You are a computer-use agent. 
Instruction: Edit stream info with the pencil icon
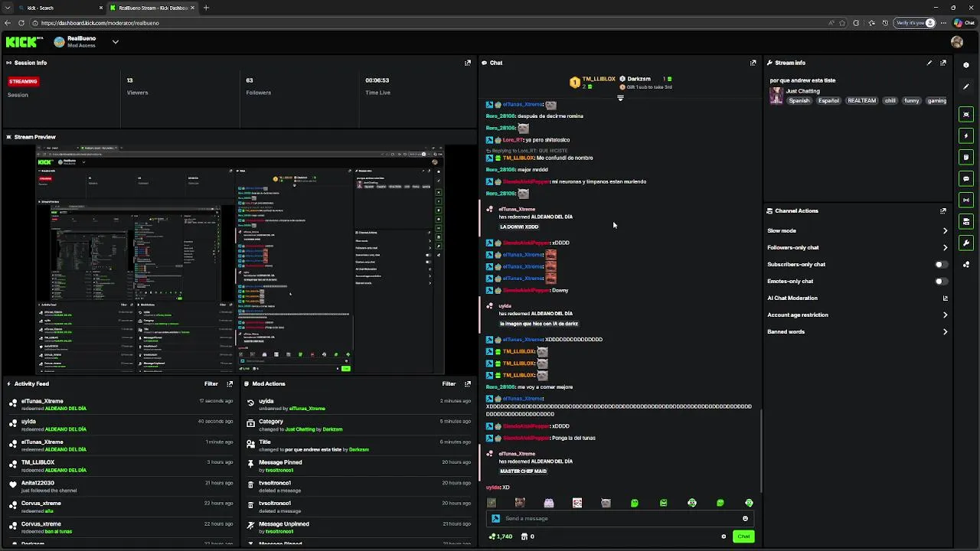click(x=929, y=63)
